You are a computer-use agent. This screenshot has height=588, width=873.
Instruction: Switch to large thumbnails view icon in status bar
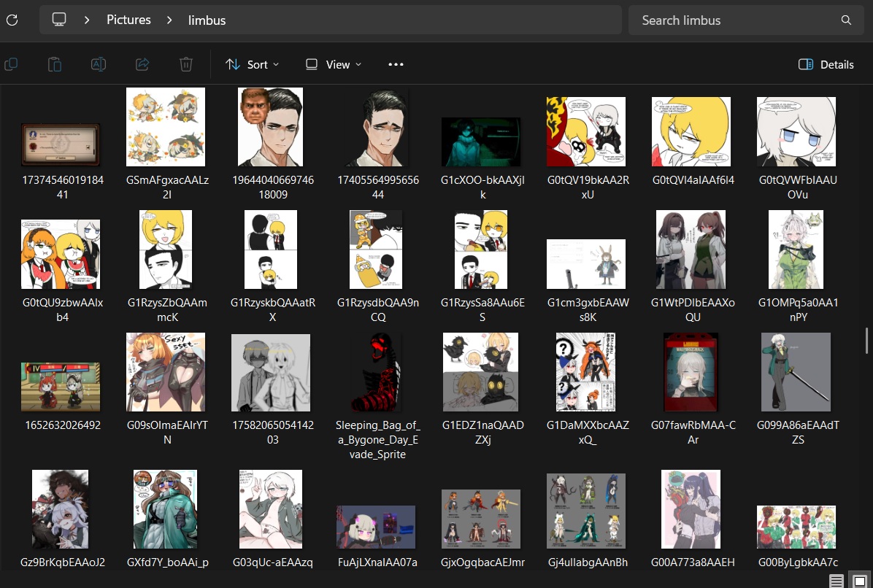(x=860, y=581)
